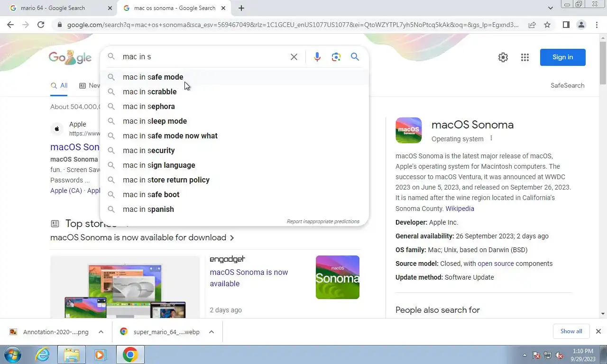The height and width of the screenshot is (364, 607).
Task: Launch Internet Explorer from taskbar
Action: tap(43, 355)
